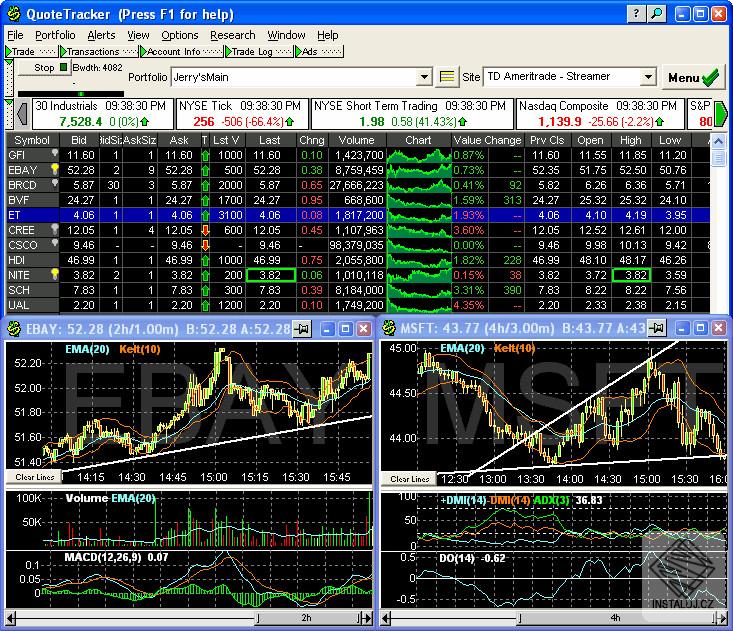Click the 30 Industrials index box
Screen dimensions: 733x631
tap(102, 114)
